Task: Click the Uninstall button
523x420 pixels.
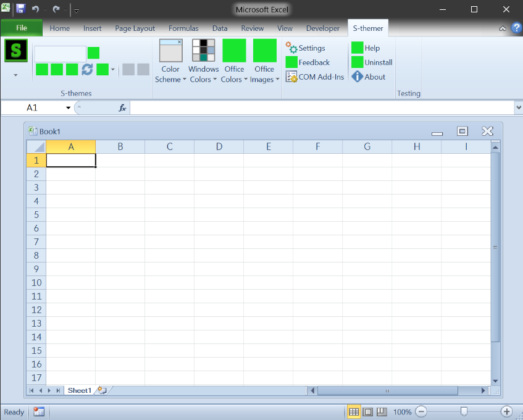Action: [x=372, y=62]
